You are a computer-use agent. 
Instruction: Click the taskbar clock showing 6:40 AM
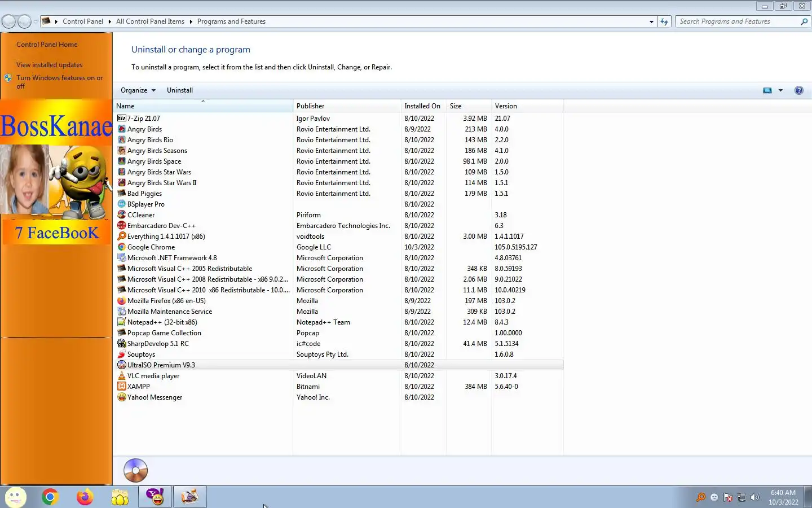783,497
